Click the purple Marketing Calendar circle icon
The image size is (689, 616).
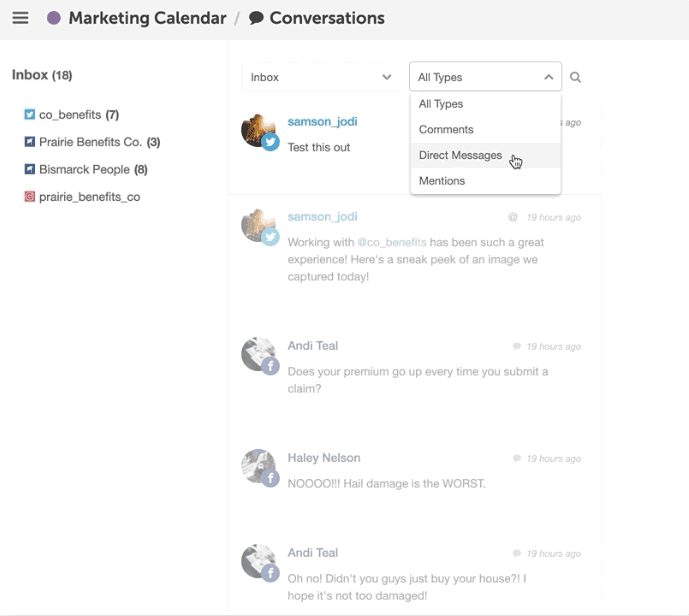(x=54, y=18)
